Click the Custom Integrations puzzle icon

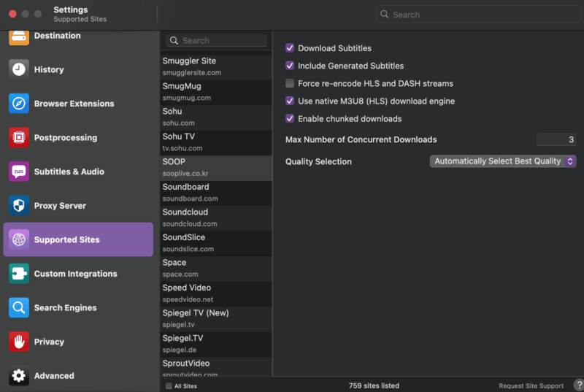pos(19,274)
